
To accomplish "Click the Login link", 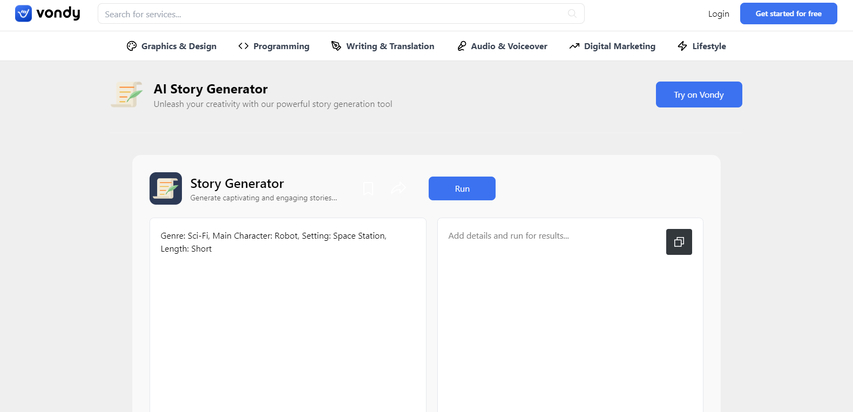I will pyautogui.click(x=719, y=14).
